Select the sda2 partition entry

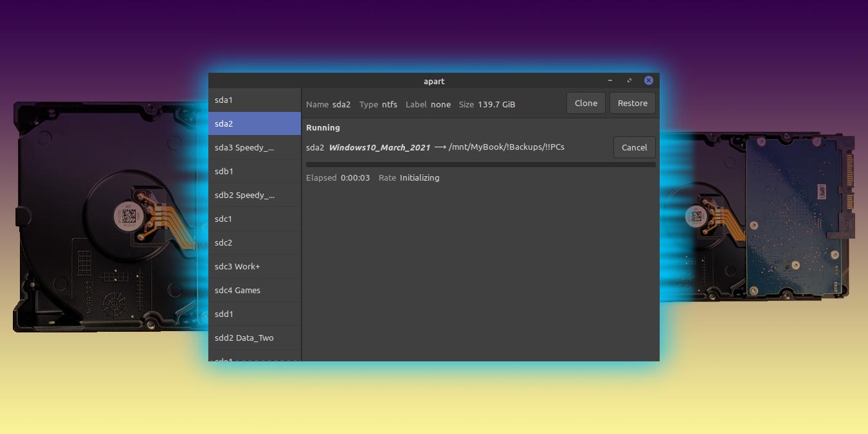(254, 123)
